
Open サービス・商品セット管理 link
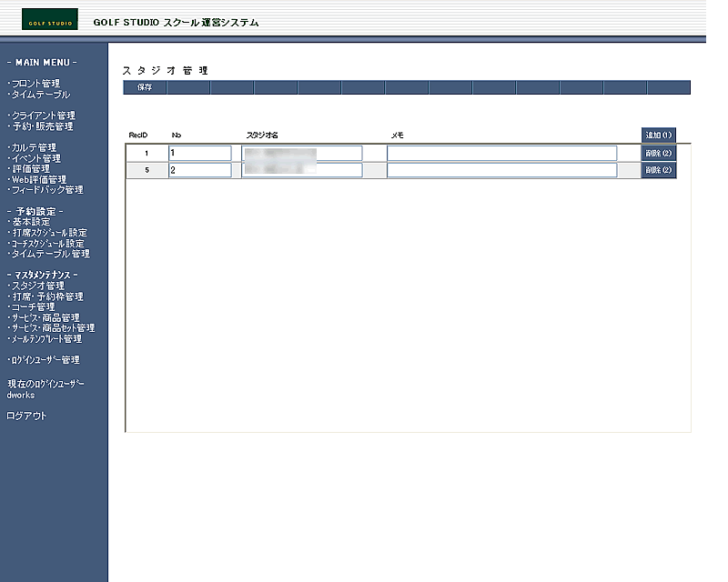[x=53, y=328]
